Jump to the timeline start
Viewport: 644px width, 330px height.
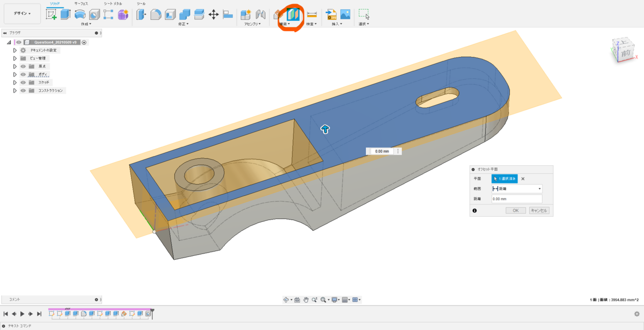click(6, 314)
